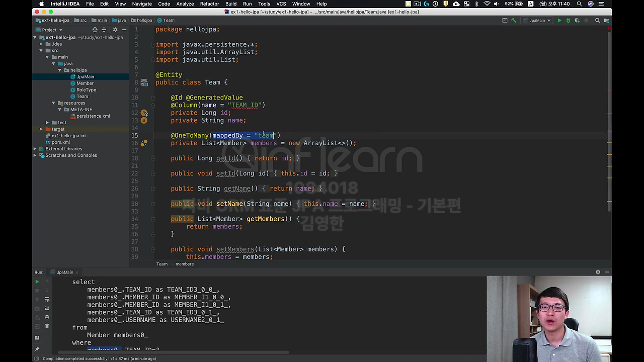Restore layout icon in the Run panel
Screen dimensions: 644x362
(x=37, y=338)
